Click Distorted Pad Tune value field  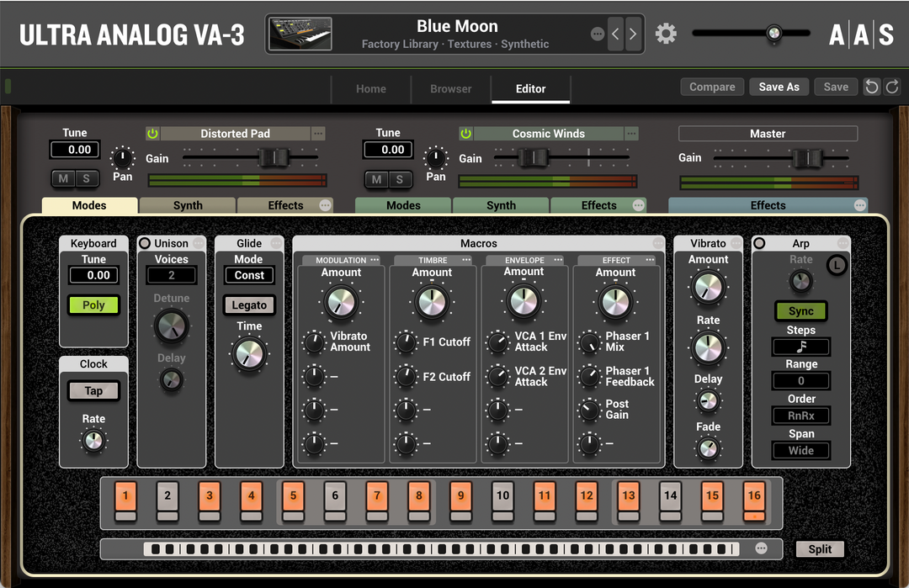[x=75, y=150]
